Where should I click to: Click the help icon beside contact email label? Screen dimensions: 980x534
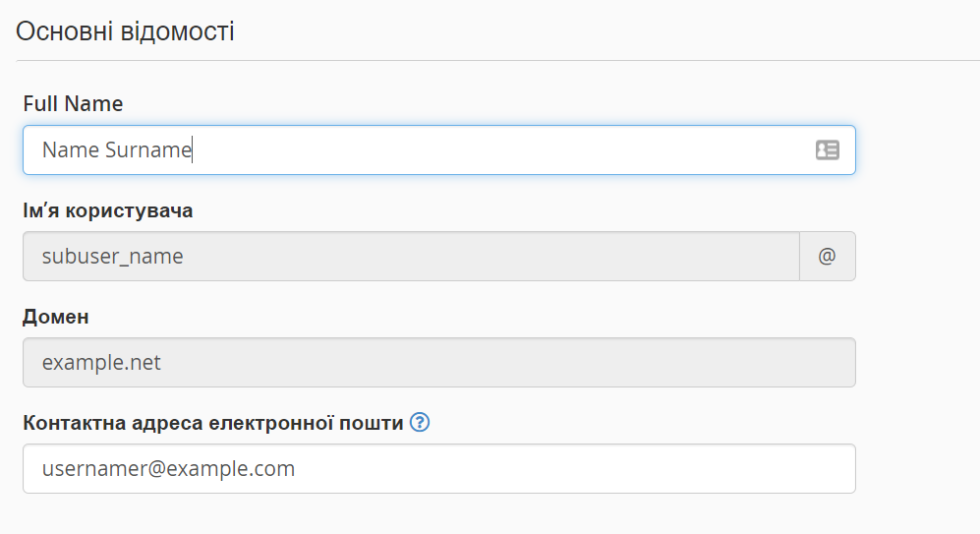[x=421, y=423]
